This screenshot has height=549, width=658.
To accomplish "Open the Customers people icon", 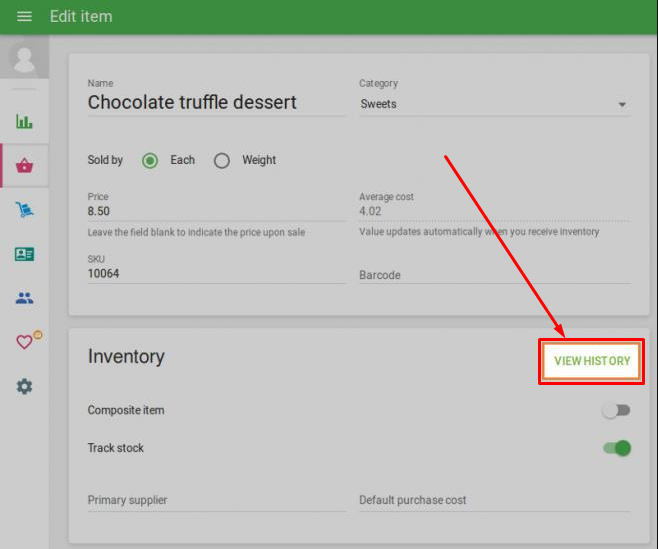I will pyautogui.click(x=24, y=298).
